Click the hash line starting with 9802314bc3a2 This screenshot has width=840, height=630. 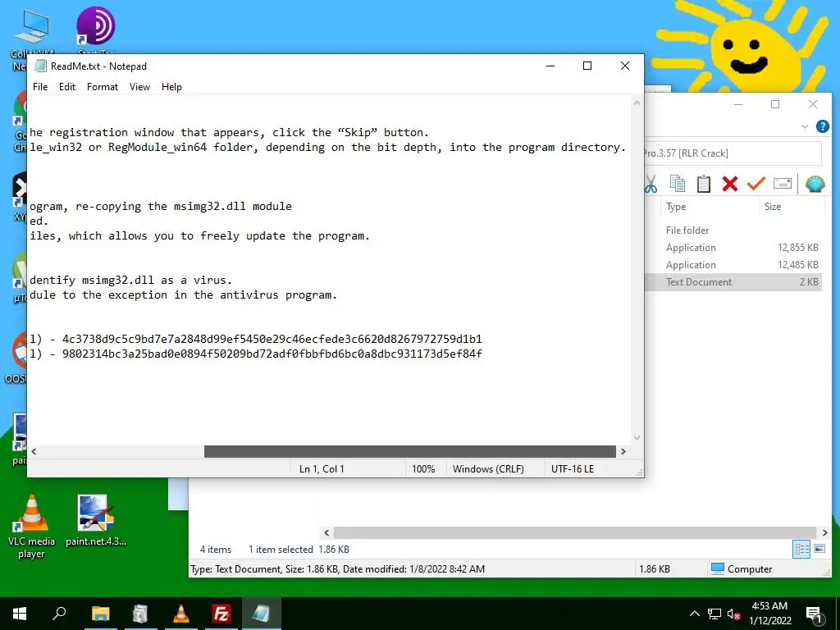(x=256, y=354)
